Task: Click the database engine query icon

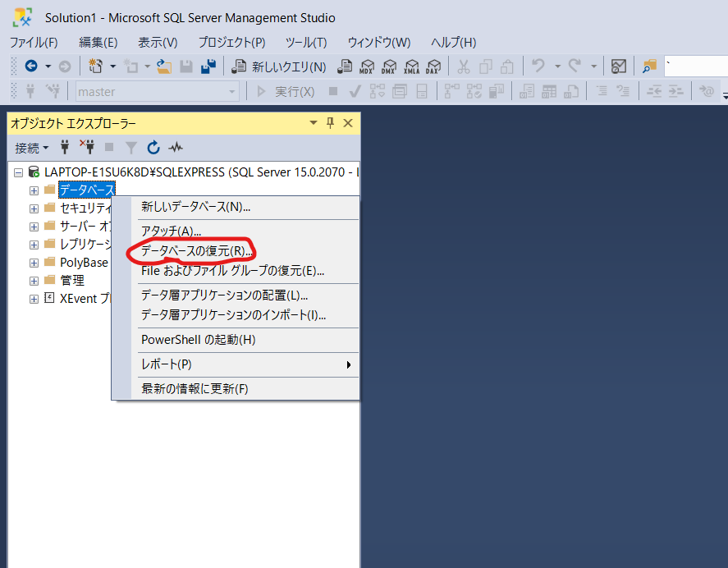Action: [x=345, y=66]
